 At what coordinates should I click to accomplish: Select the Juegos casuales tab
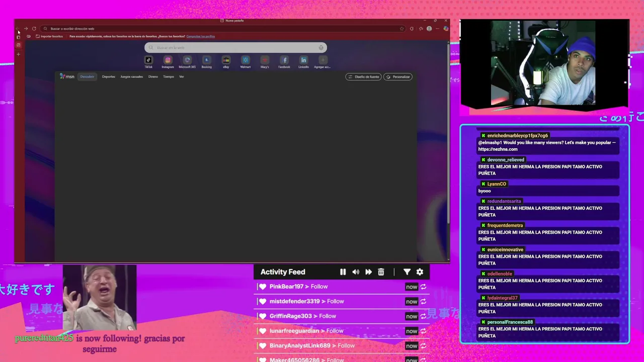click(132, 76)
